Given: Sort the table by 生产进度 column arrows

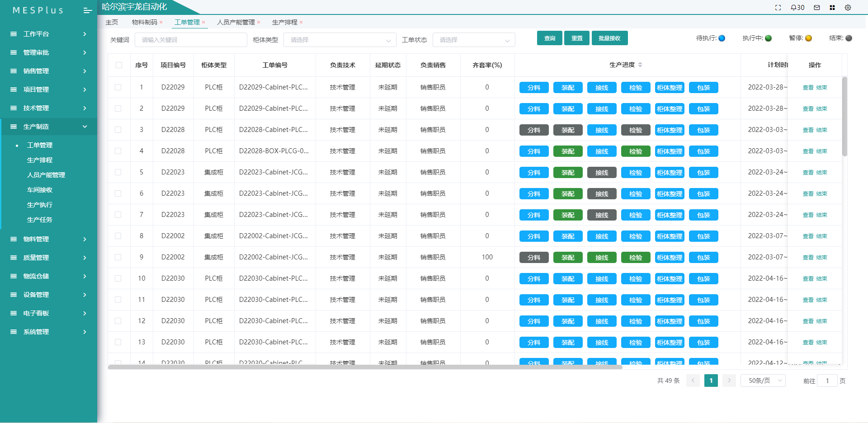Looking at the screenshot, I should coord(640,65).
